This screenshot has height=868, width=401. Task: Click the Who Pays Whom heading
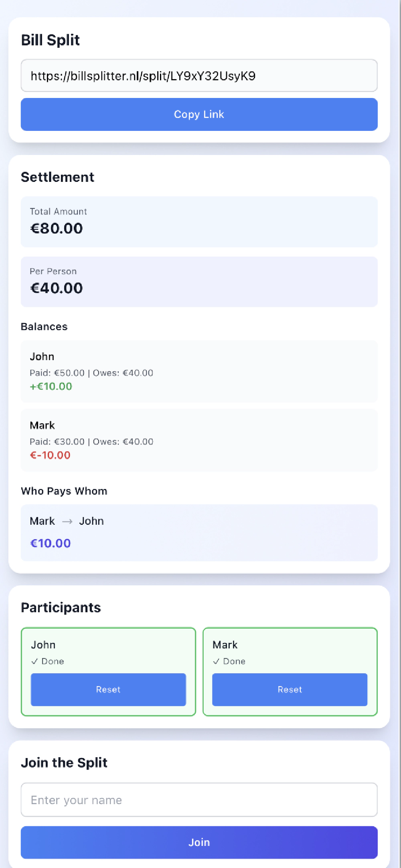click(64, 491)
